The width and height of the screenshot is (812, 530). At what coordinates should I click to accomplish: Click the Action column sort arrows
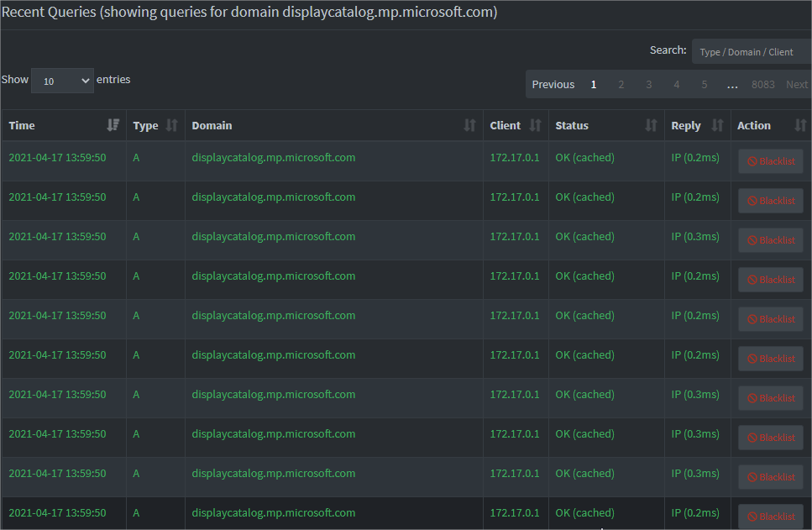[800, 125]
